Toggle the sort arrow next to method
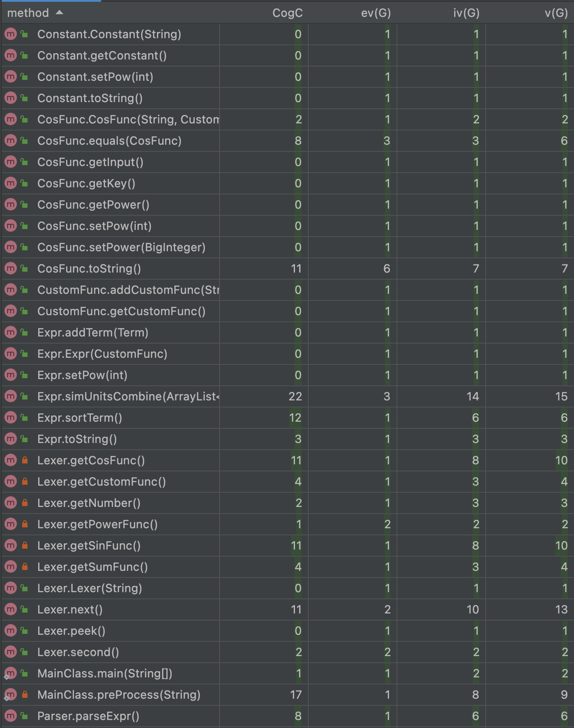Screen dimensions: 574x728 pyautogui.click(x=59, y=13)
